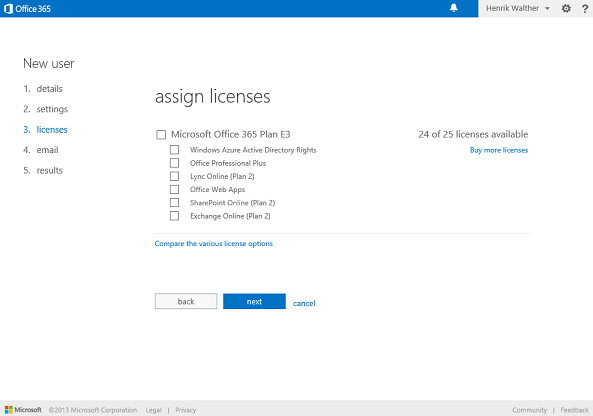The width and height of the screenshot is (593, 416).
Task: Check Microsoft Office 365 Plan E3
Action: [161, 135]
